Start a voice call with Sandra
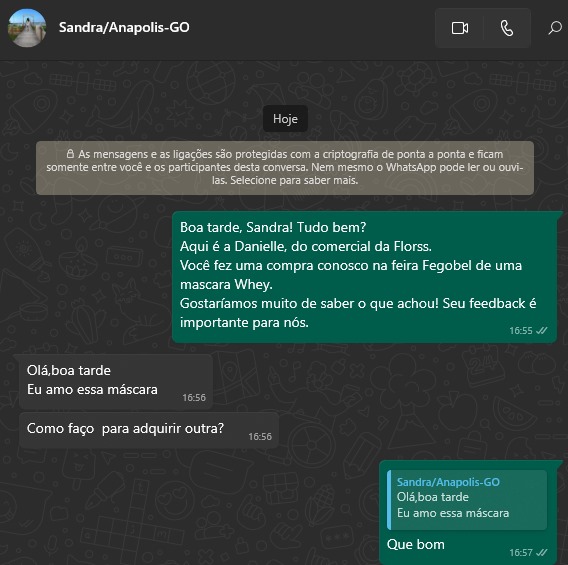The image size is (568, 565). pyautogui.click(x=507, y=28)
